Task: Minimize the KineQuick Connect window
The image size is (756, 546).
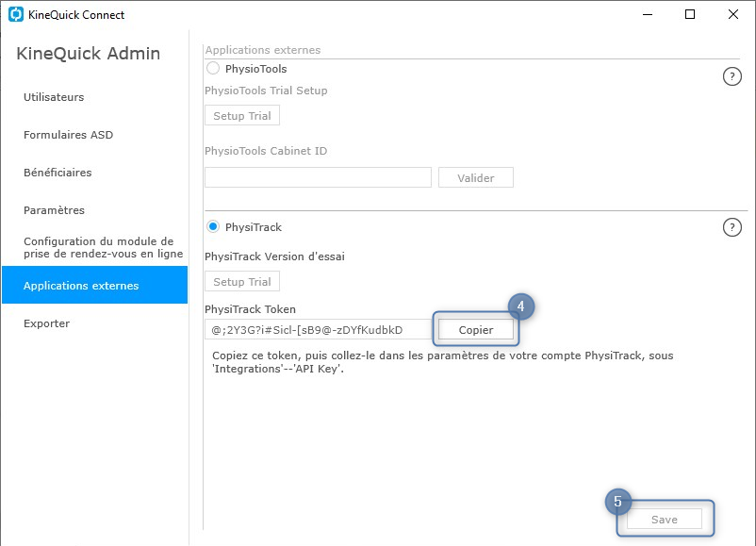Action: pos(648,14)
